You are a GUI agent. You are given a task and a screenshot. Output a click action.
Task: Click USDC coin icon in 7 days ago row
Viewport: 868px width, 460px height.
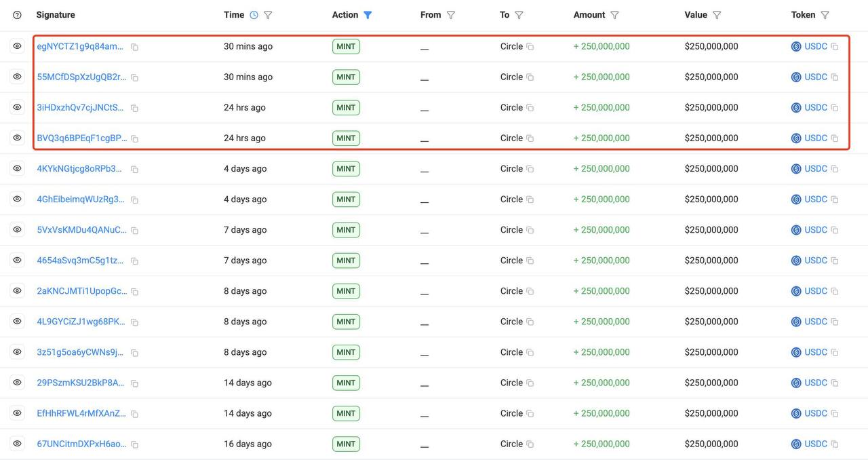click(x=796, y=230)
